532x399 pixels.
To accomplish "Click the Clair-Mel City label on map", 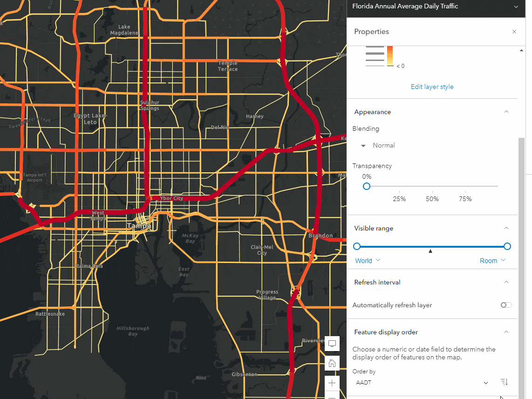I will (x=262, y=250).
